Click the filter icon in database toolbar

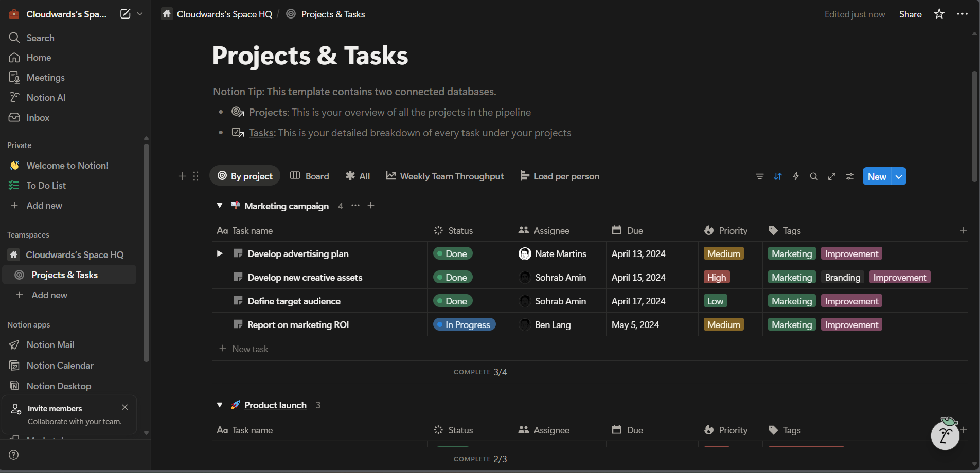(x=759, y=176)
